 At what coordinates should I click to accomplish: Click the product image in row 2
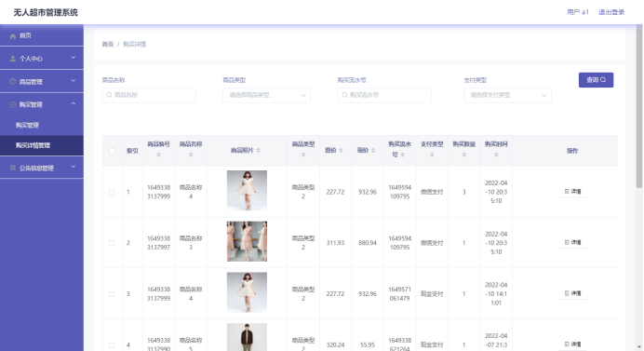pyautogui.click(x=247, y=241)
